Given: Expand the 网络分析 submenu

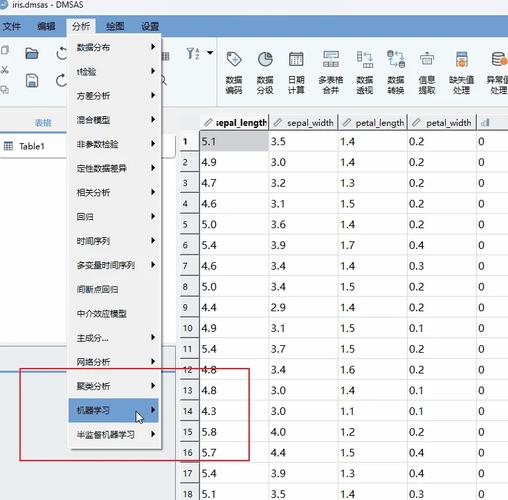Looking at the screenshot, I should tap(115, 362).
